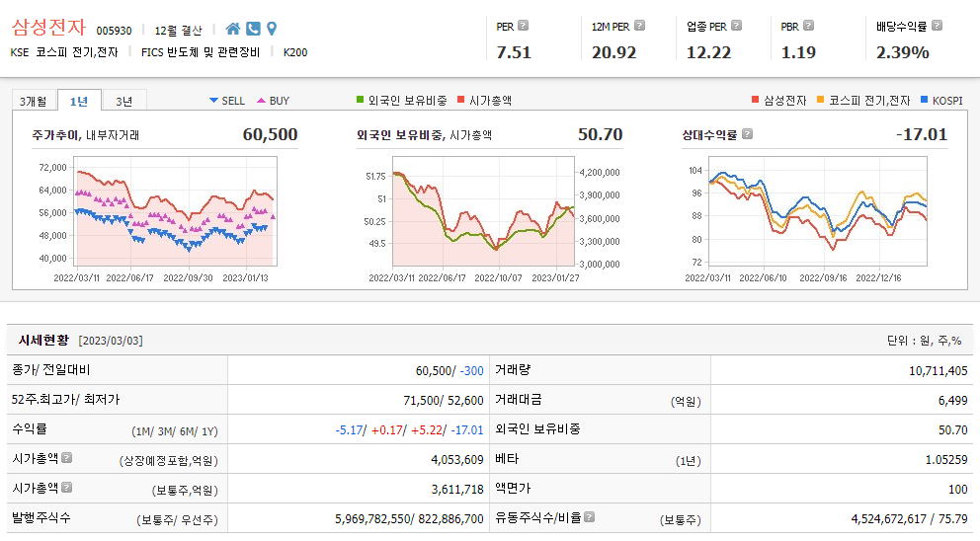Click the 시세현황 section heading
This screenshot has height=541, width=980.
coord(43,340)
